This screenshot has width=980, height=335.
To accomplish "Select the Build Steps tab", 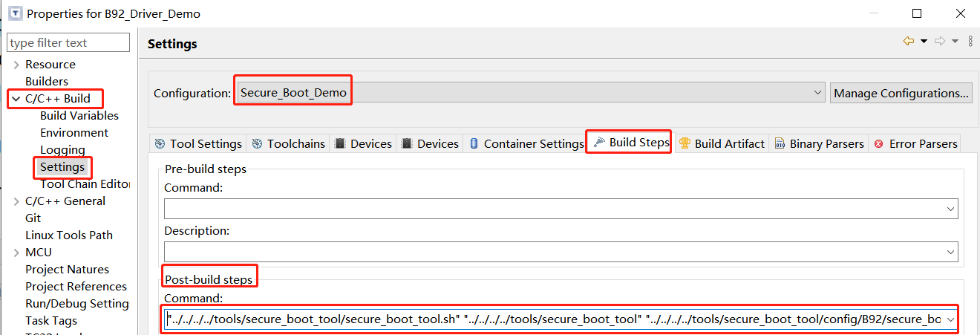I will (631, 143).
